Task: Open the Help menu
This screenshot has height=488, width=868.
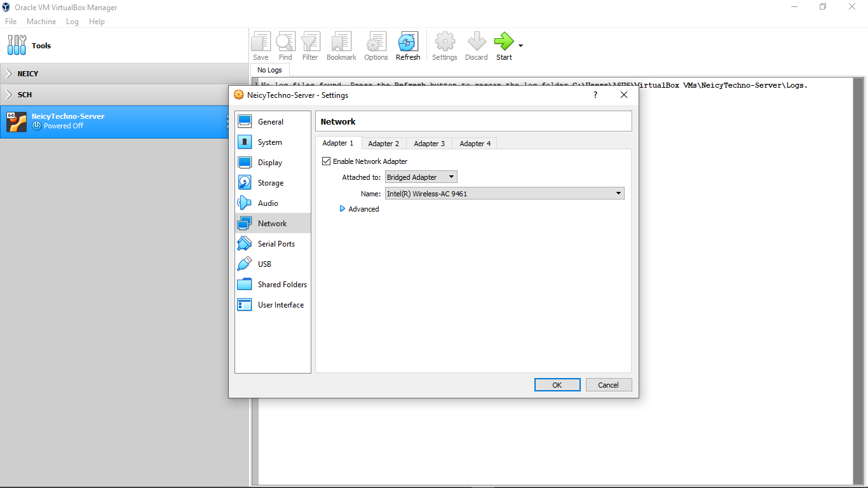Action: [97, 22]
